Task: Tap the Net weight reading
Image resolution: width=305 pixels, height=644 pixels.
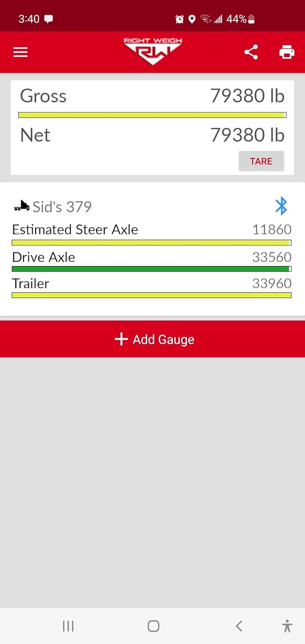Action: 247,135
